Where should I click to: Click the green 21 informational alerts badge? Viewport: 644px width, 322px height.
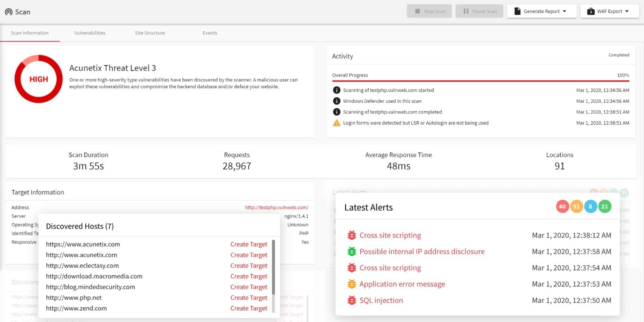[x=605, y=206]
